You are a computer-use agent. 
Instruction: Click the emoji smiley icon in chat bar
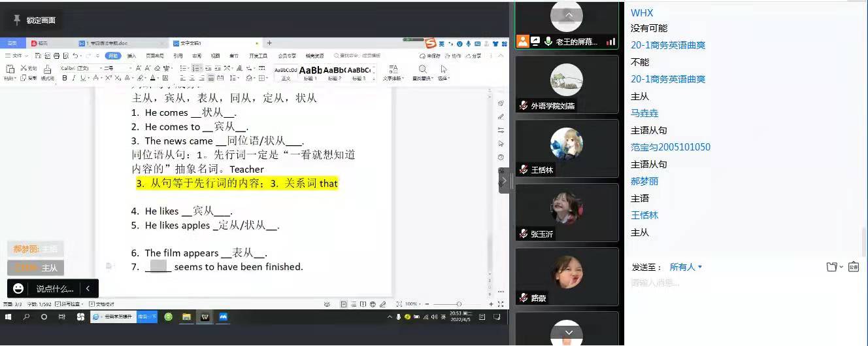[x=19, y=288]
